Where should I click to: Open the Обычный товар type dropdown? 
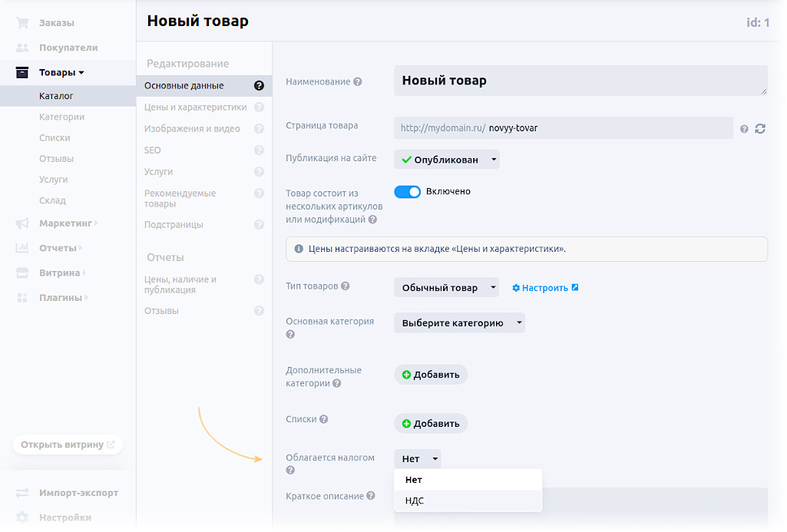click(x=446, y=288)
